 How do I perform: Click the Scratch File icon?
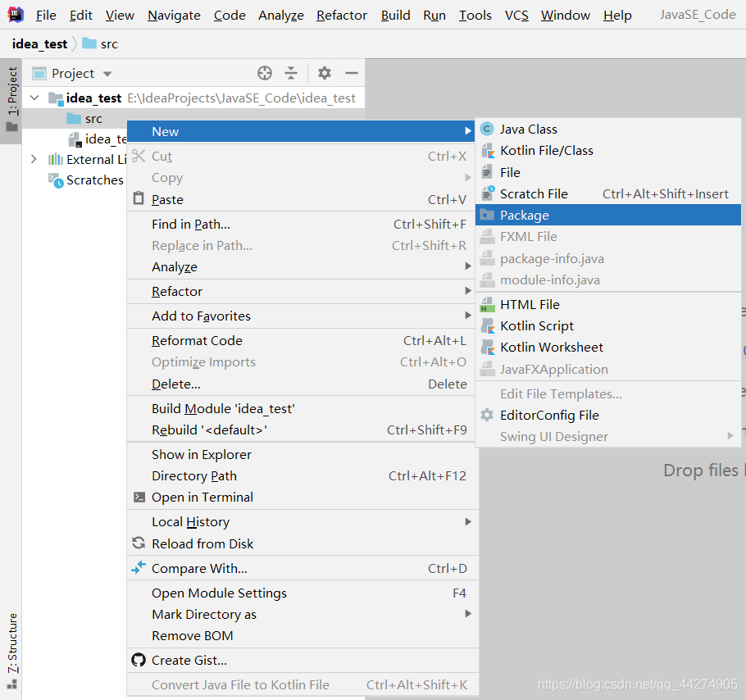tap(488, 193)
